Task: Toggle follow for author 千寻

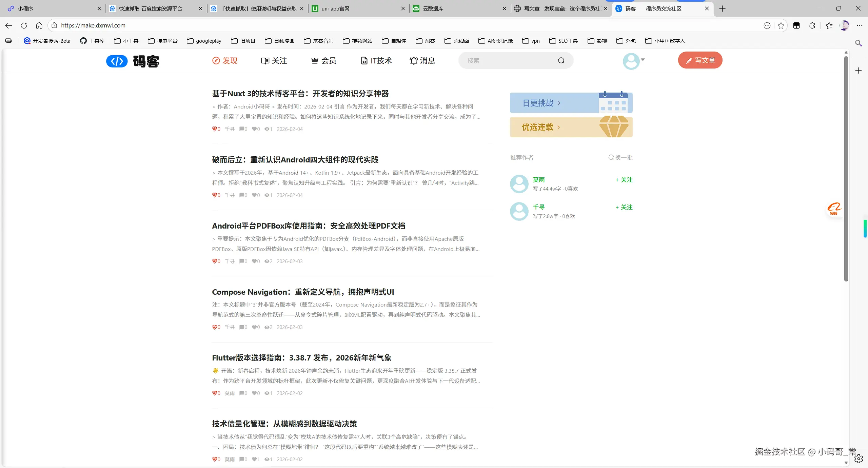Action: 624,207
